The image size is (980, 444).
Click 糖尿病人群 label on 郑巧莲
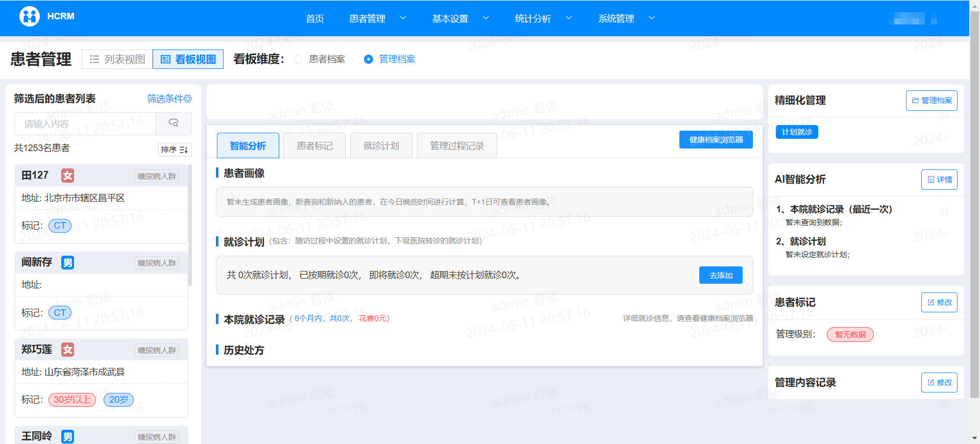(157, 350)
